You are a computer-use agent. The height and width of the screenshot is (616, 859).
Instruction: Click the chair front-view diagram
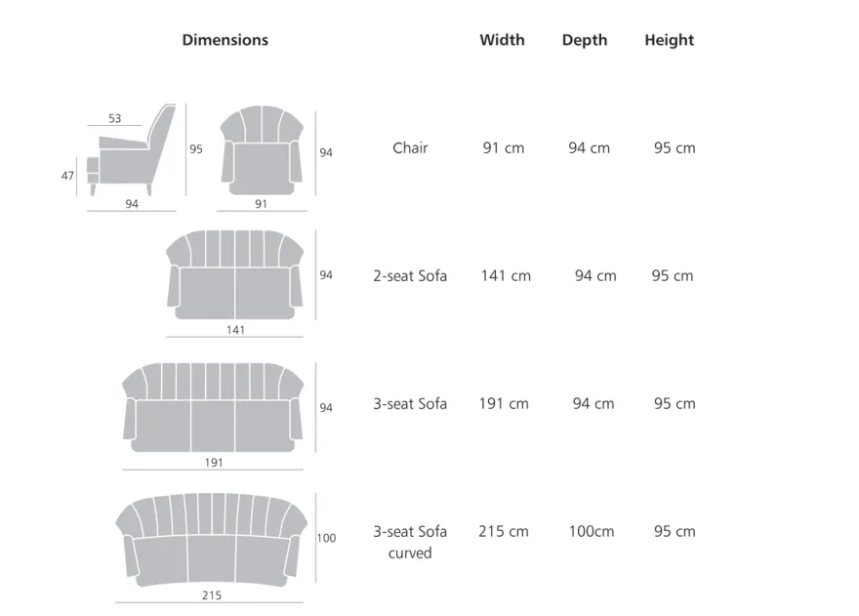point(262,150)
